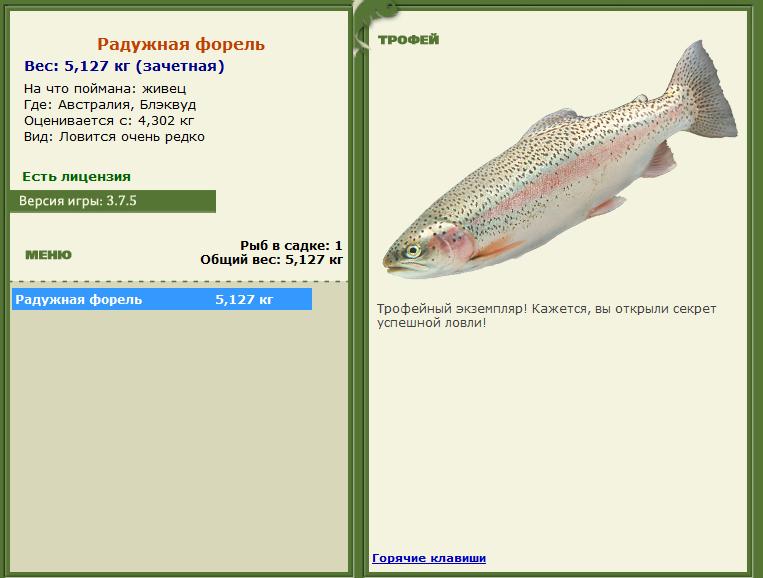The image size is (763, 578).
Task: Click the 'Версия игры: 3.7.5' bar
Action: coord(113,201)
